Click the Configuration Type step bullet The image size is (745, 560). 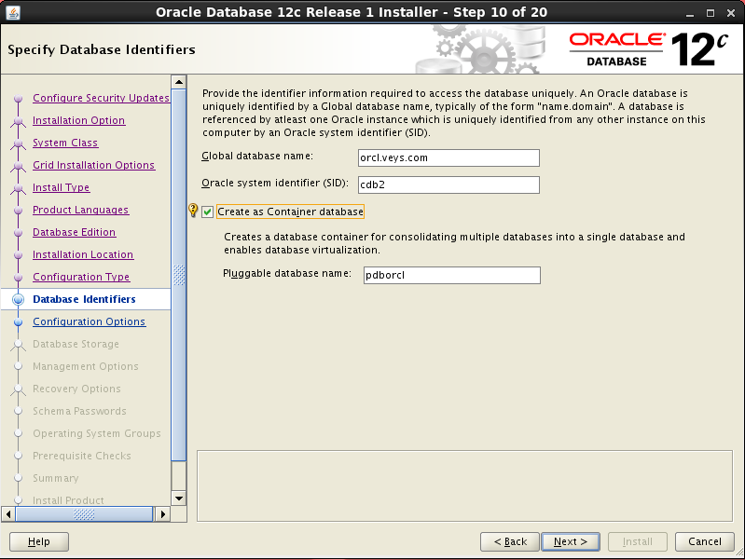18,277
